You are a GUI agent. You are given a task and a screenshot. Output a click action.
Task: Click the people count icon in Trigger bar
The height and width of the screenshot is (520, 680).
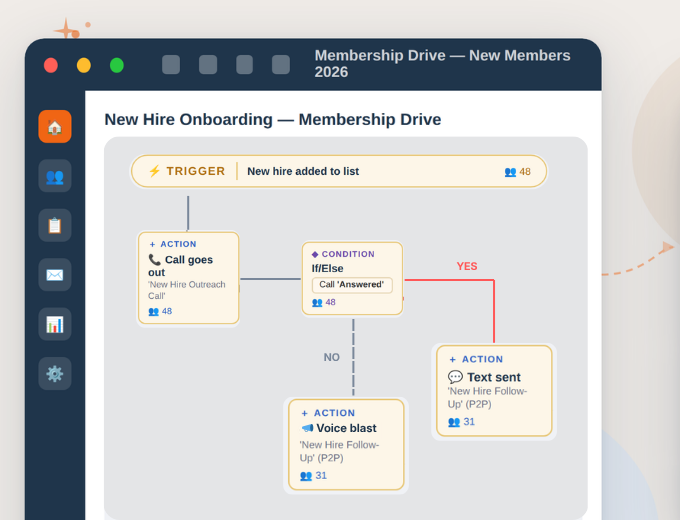pos(510,172)
